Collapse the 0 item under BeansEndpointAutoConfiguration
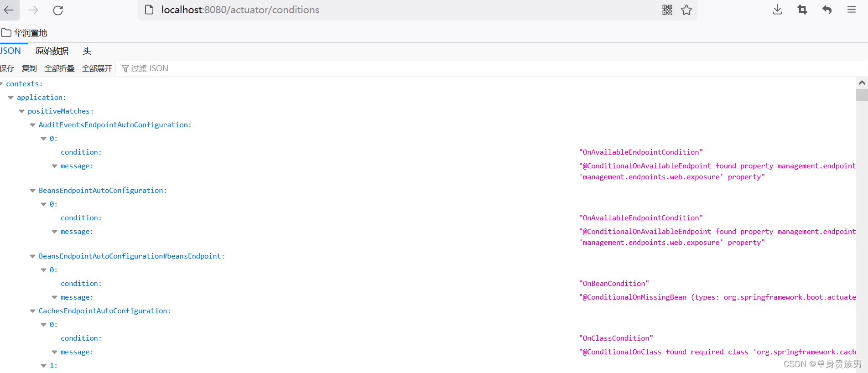The image size is (868, 373). pyautogui.click(x=43, y=204)
